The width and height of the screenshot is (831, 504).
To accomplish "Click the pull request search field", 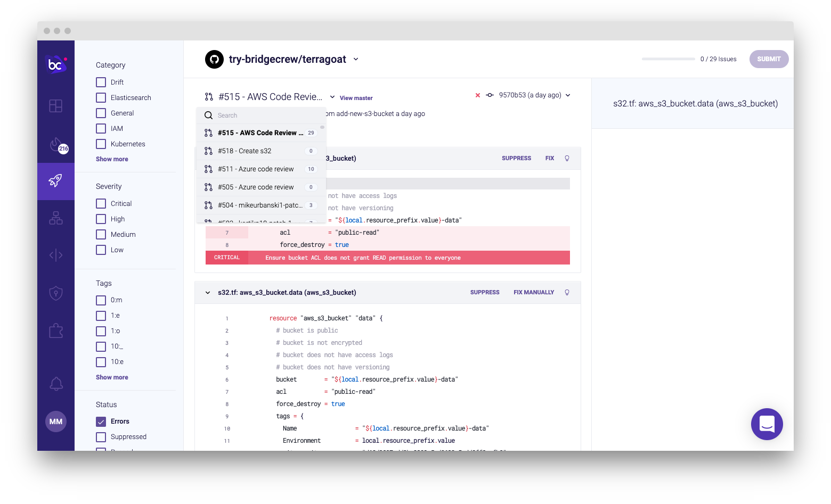I will 261,115.
